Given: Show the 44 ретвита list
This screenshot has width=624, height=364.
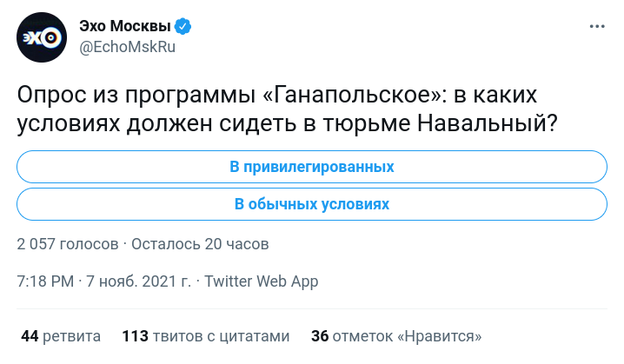Looking at the screenshot, I should click(x=61, y=335).
